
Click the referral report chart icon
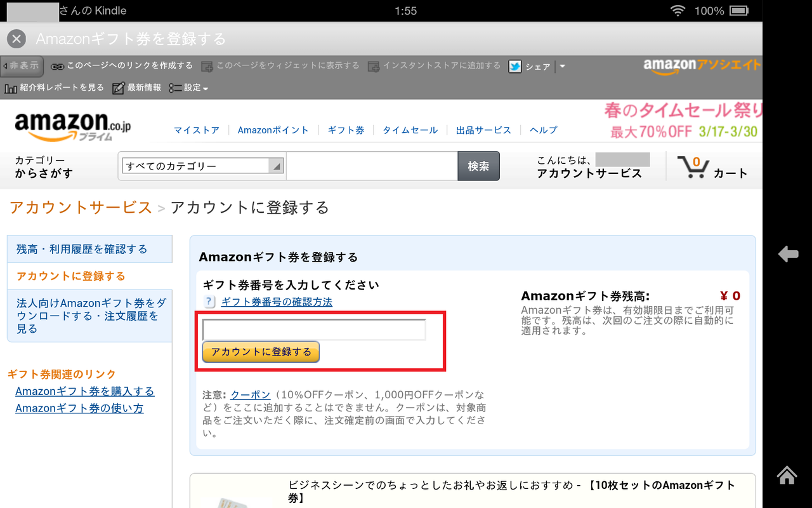pyautogui.click(x=11, y=88)
